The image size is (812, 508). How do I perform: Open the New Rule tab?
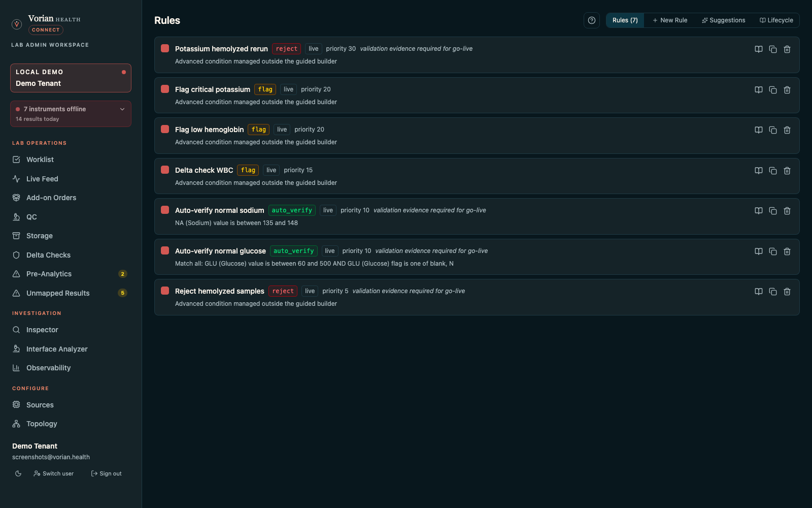point(670,20)
